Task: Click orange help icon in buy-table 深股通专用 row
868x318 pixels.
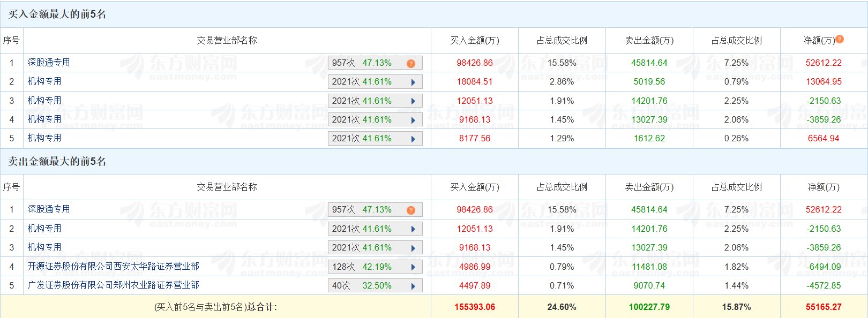Action: (x=411, y=63)
